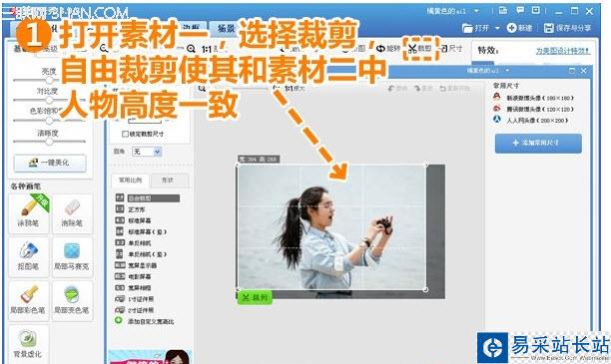Image resolution: width=611 pixels, height=364 pixels.
Task: Click the 亮度 brightness slider handle
Action: tap(50, 80)
